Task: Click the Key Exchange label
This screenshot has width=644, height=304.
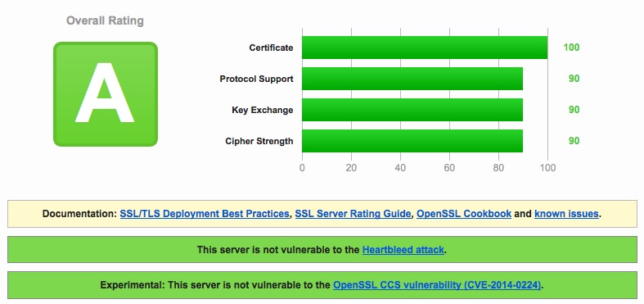Action: tap(263, 111)
